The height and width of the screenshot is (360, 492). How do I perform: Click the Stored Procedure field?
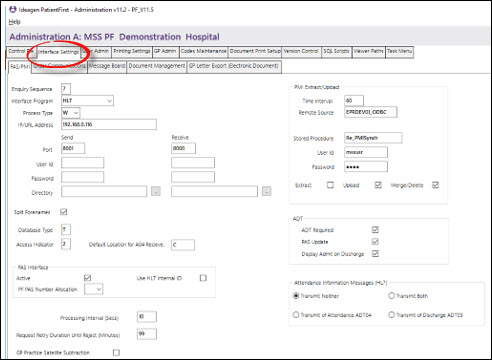(x=373, y=138)
